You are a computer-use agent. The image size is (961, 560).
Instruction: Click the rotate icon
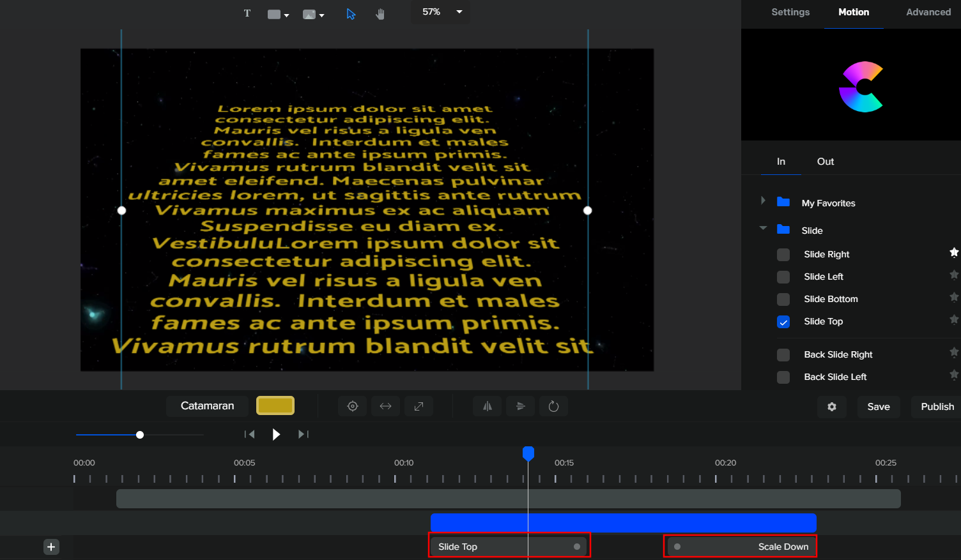[554, 406]
